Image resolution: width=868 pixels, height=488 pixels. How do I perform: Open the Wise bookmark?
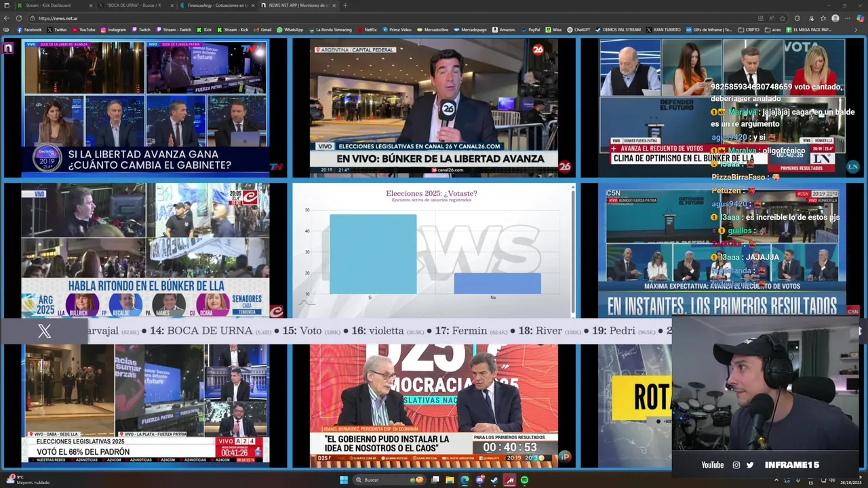coord(553,30)
